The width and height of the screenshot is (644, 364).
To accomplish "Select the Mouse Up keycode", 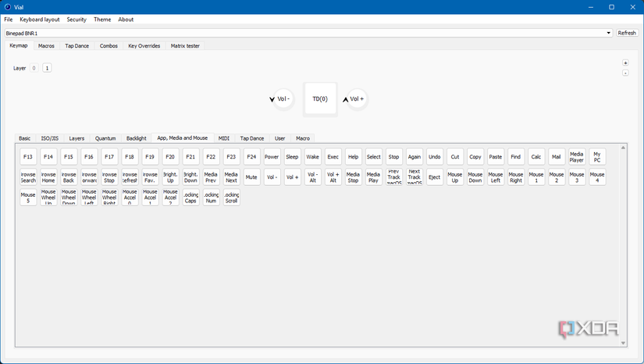I will 454,177.
